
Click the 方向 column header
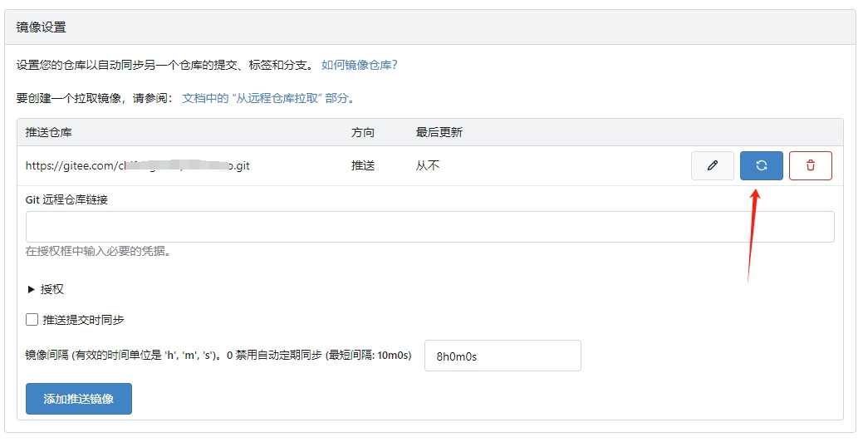tap(363, 132)
